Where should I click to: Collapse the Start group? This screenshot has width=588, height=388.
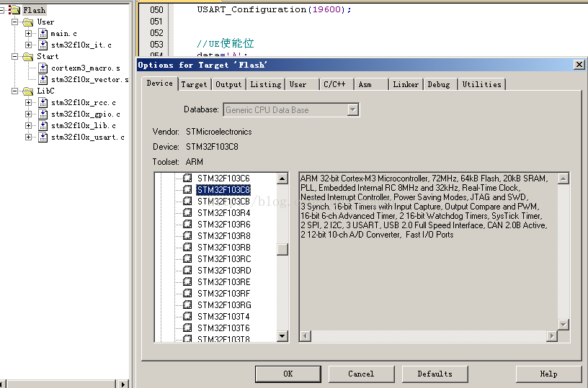coord(14,57)
